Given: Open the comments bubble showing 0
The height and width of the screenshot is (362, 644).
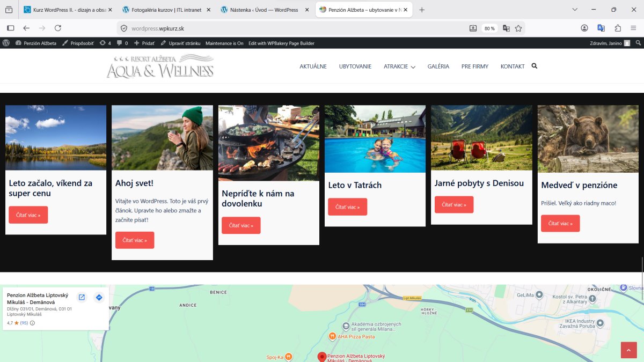Looking at the screenshot, I should coord(122,43).
